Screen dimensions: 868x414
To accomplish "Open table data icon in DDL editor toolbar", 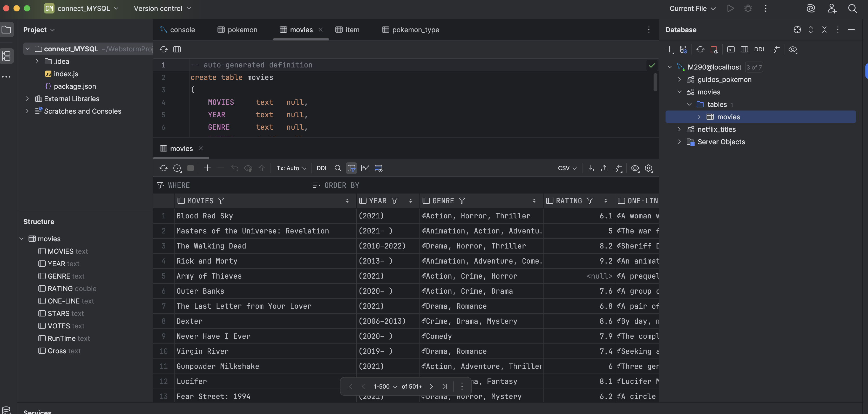I will click(177, 49).
